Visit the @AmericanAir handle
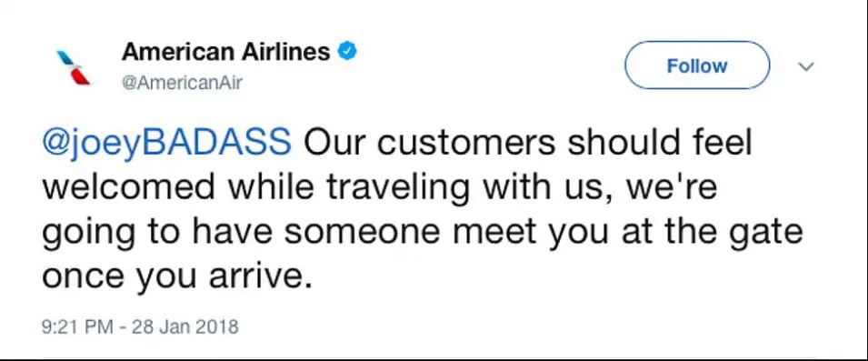 coord(182,84)
